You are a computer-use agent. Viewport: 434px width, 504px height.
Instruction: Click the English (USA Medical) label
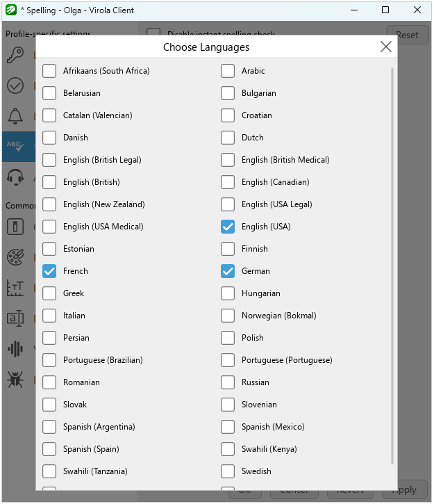[x=103, y=227]
